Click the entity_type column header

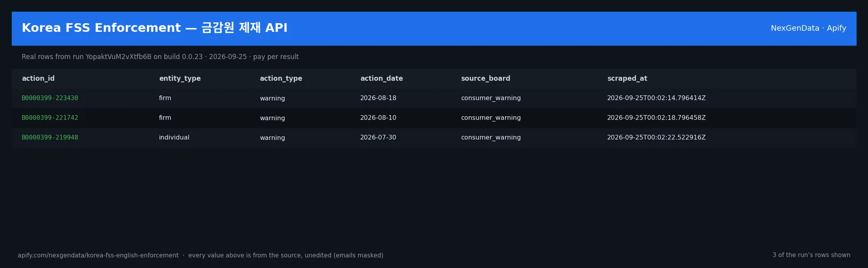tap(180, 78)
